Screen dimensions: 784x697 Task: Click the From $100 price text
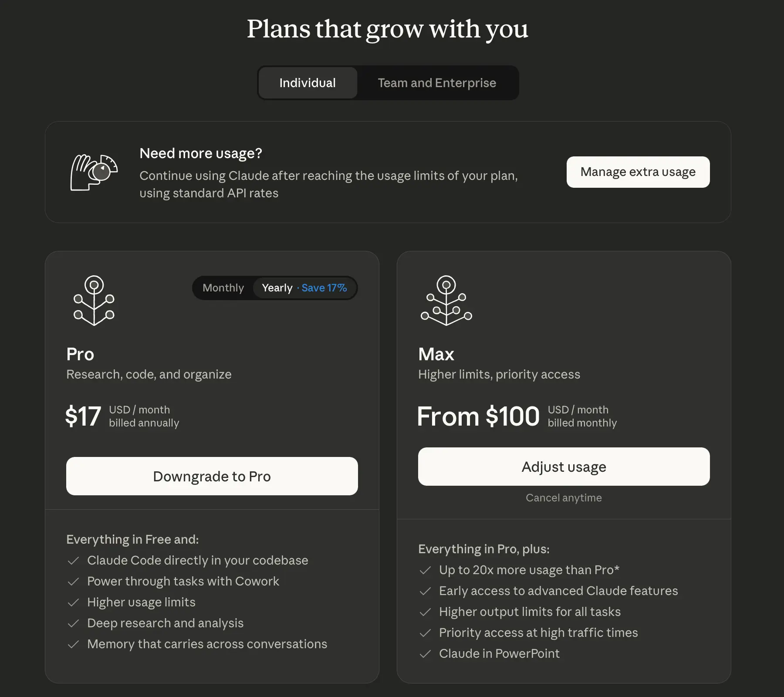pyautogui.click(x=478, y=416)
